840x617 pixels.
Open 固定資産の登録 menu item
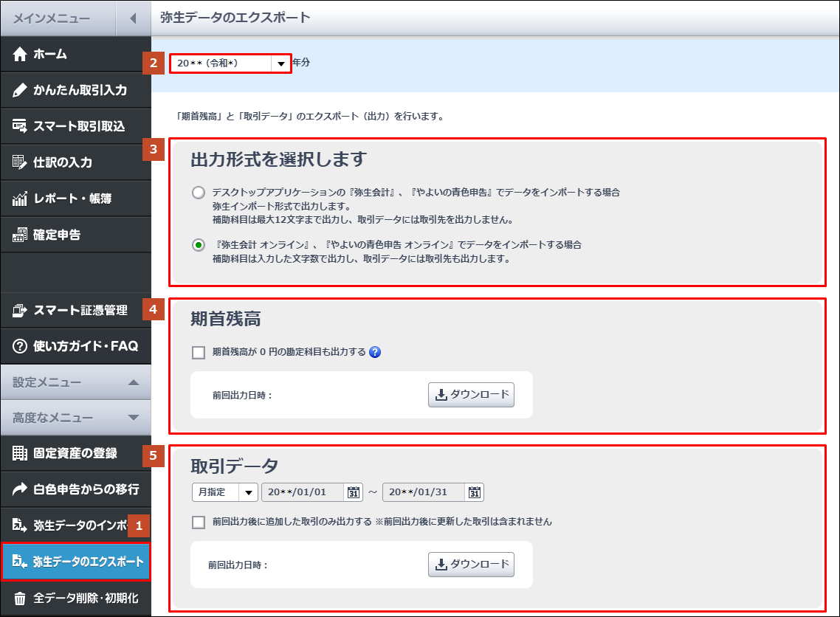(75, 453)
